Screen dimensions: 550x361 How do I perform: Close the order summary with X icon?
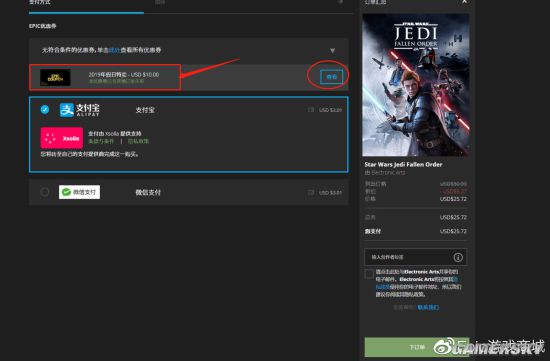464,2
